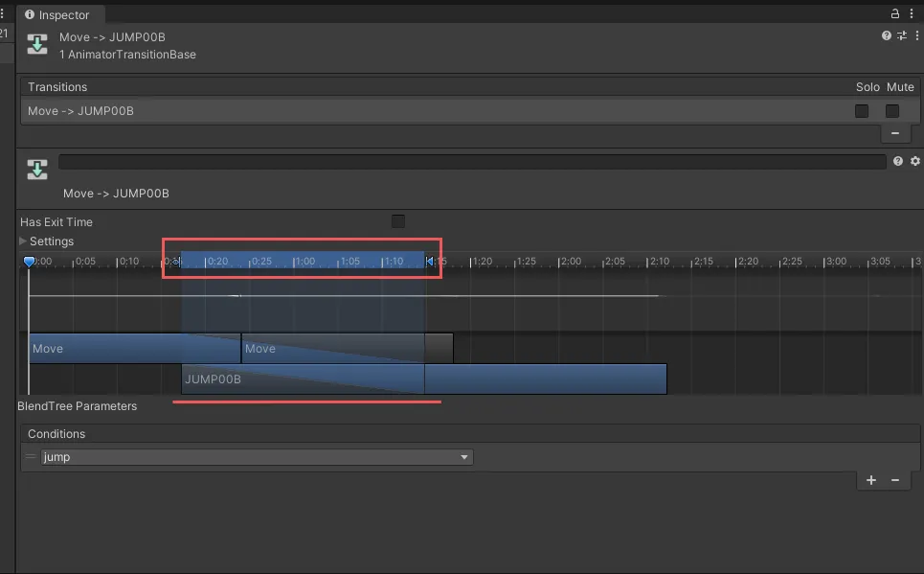Lock the Inspector with the padlock icon

pos(895,14)
